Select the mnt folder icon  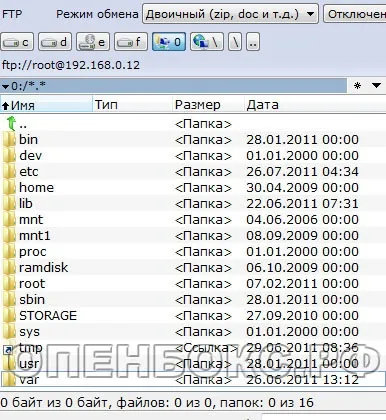click(10, 220)
